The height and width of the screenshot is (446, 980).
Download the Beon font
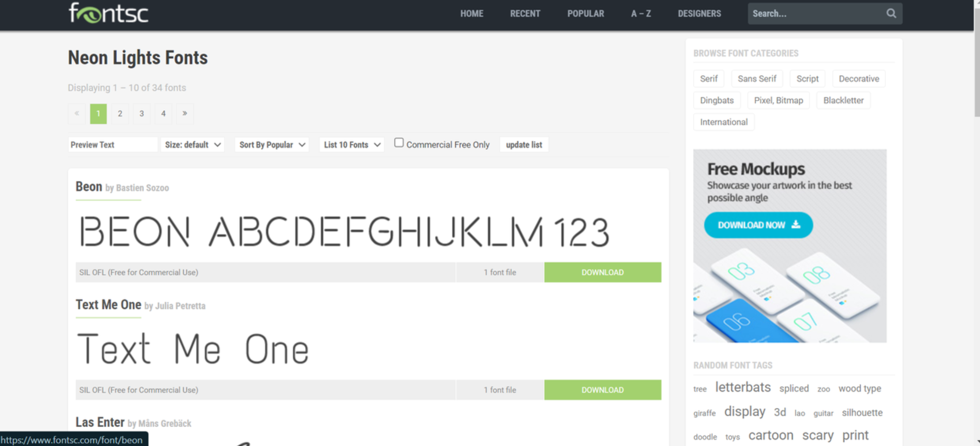click(602, 272)
